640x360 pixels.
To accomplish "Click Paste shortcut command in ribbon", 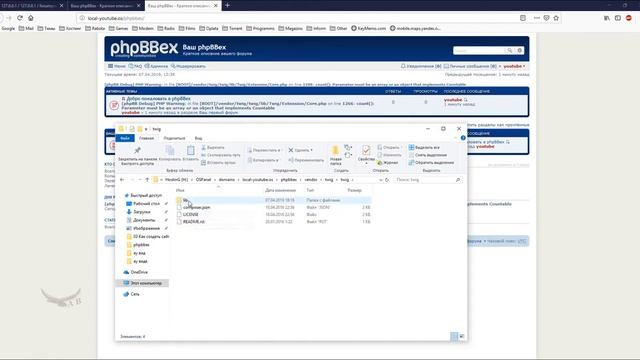I will pos(218,162).
